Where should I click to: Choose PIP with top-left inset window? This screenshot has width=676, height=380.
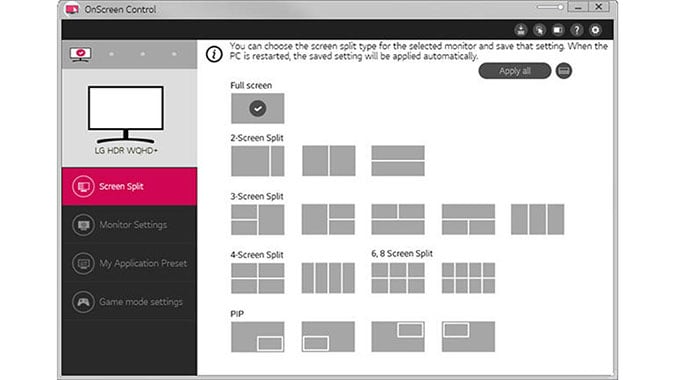[x=468, y=337]
